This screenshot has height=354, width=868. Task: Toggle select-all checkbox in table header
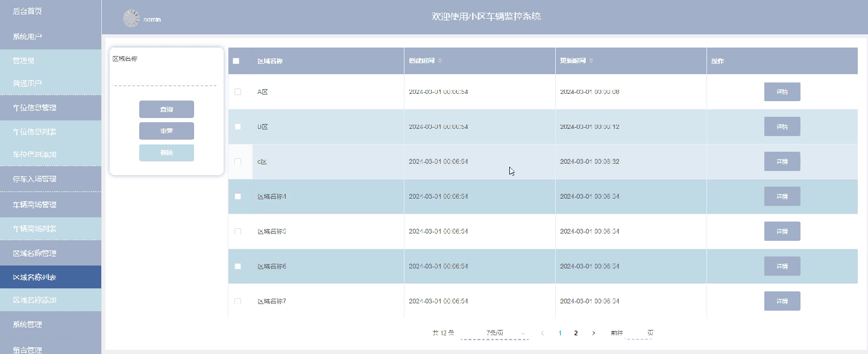click(236, 61)
